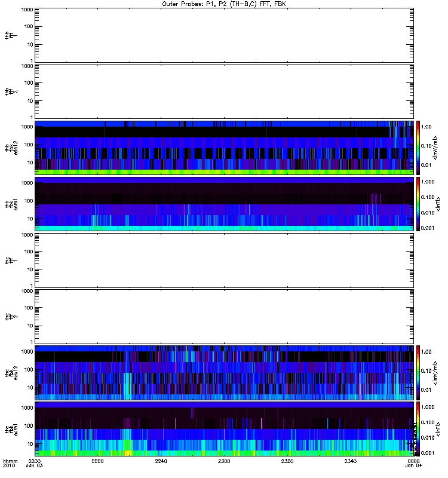The height and width of the screenshot is (478, 448).
Task: Click the thb fbk edc12 spectrogram panel
Action: point(224,148)
